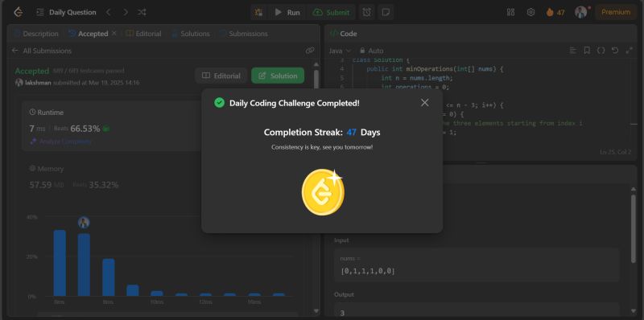Open the Daily Question problem list

tap(66, 12)
